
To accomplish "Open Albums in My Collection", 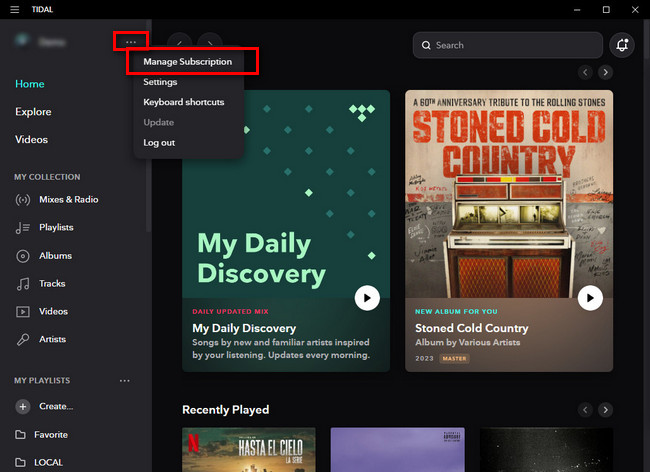I will 56,256.
